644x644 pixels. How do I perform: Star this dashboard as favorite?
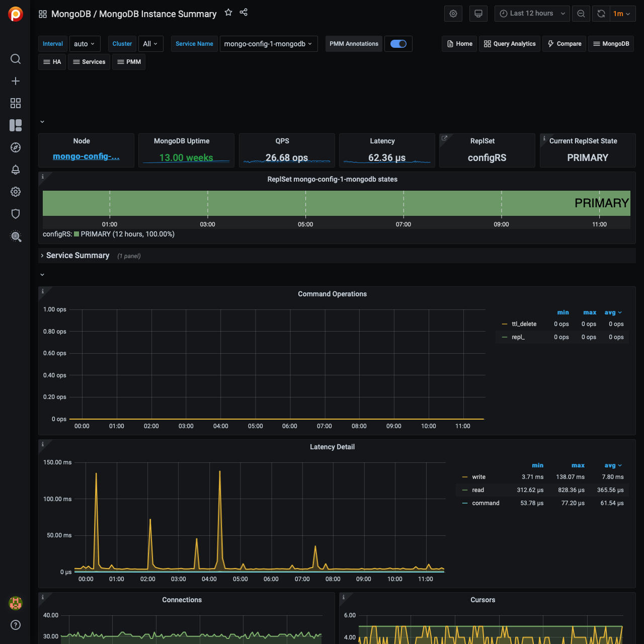228,13
